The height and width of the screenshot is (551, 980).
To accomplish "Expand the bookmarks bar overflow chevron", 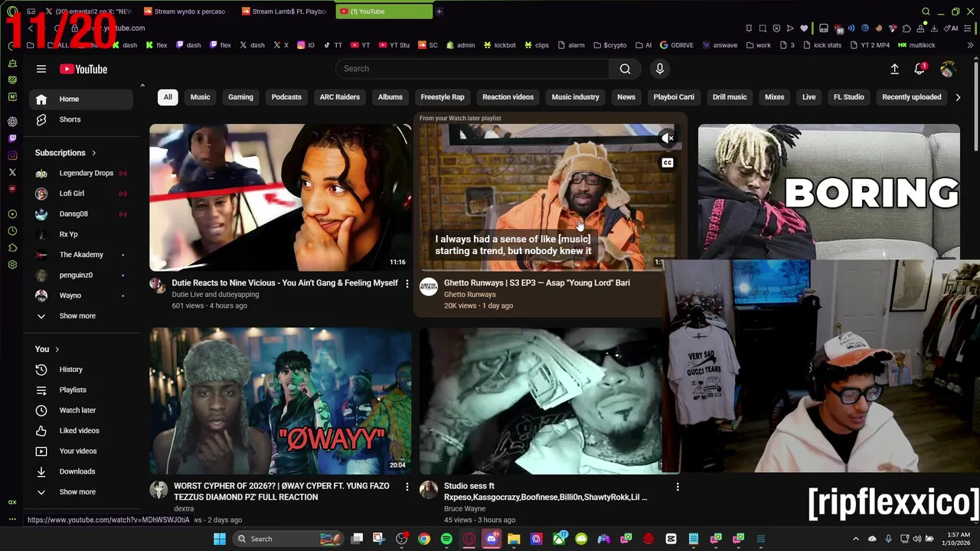I will (x=970, y=45).
